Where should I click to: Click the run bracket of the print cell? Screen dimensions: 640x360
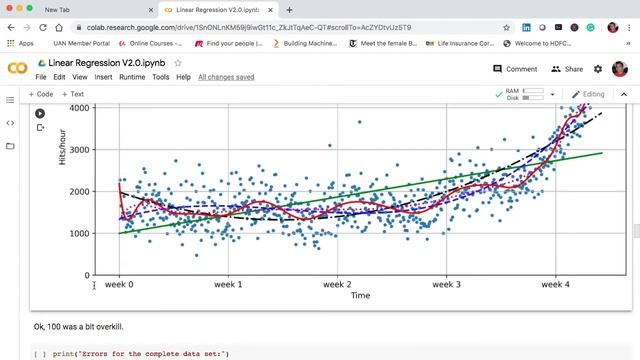pyautogui.click(x=40, y=354)
